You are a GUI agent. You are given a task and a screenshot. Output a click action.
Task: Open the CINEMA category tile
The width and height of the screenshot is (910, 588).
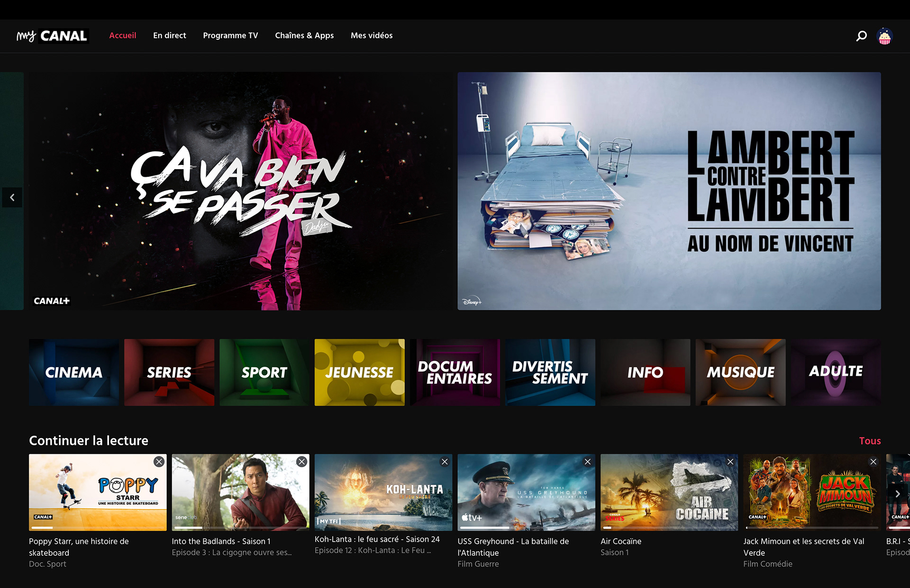click(74, 372)
